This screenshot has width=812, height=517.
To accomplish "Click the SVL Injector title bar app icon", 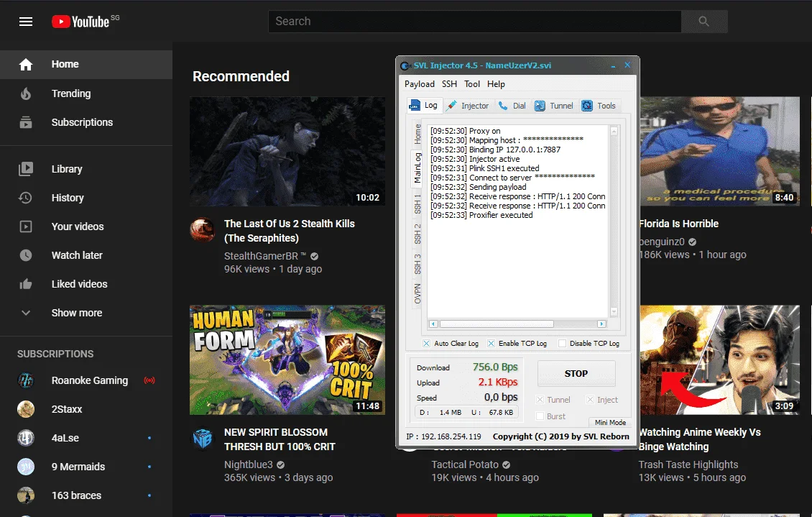I will click(405, 65).
